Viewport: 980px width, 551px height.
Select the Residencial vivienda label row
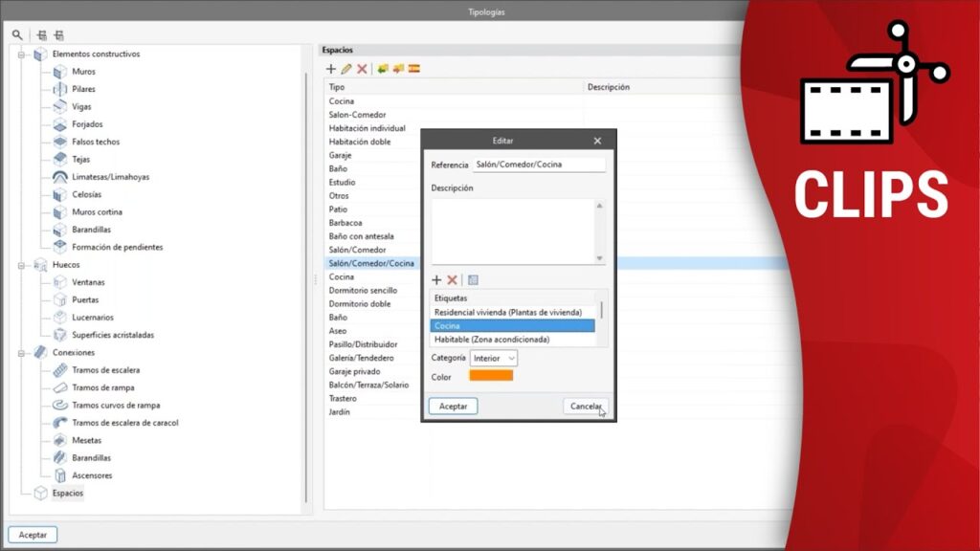tap(508, 313)
